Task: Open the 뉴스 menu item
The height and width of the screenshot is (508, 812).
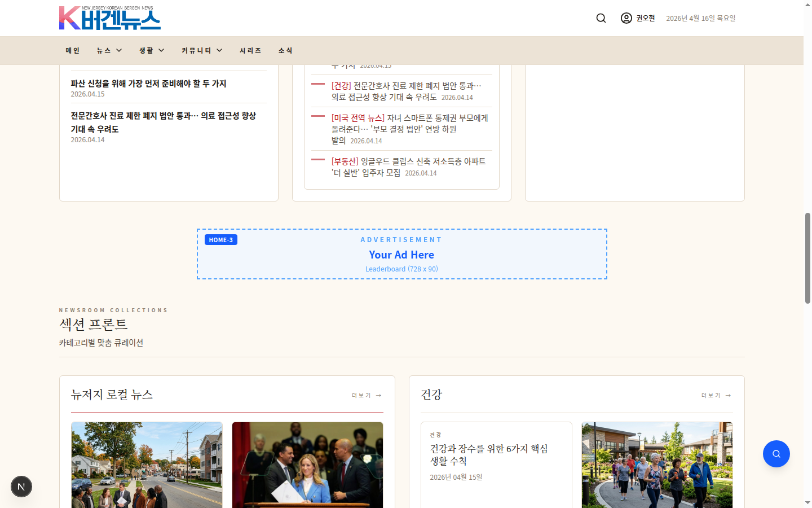Action: [x=104, y=50]
